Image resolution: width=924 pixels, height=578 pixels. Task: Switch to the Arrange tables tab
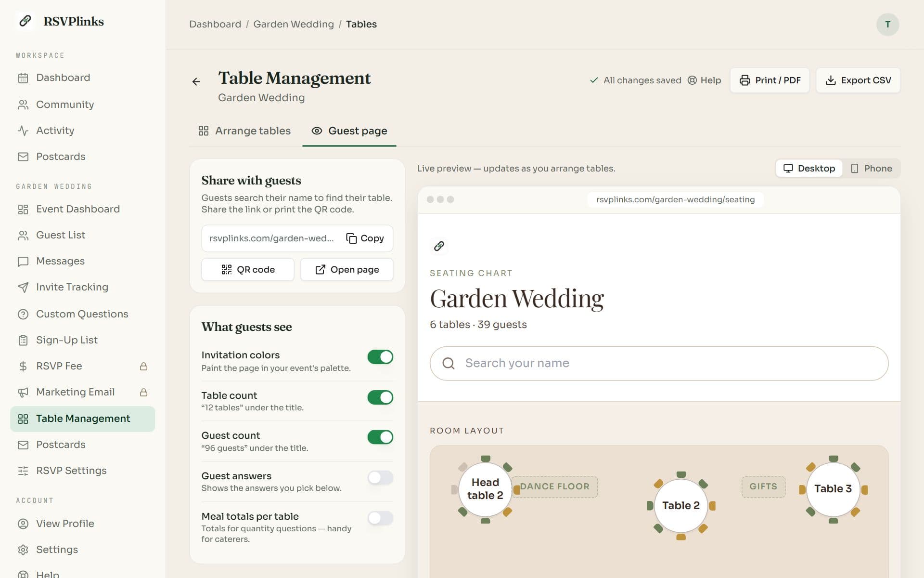(x=244, y=131)
